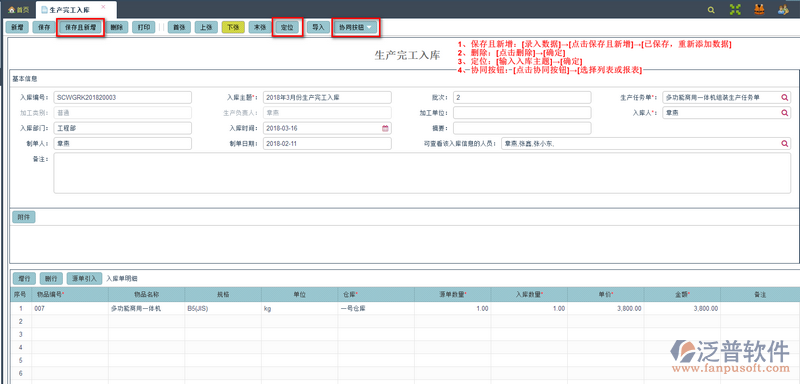
Task: Select the 一号仓库 warehouse cell
Action: click(376, 309)
